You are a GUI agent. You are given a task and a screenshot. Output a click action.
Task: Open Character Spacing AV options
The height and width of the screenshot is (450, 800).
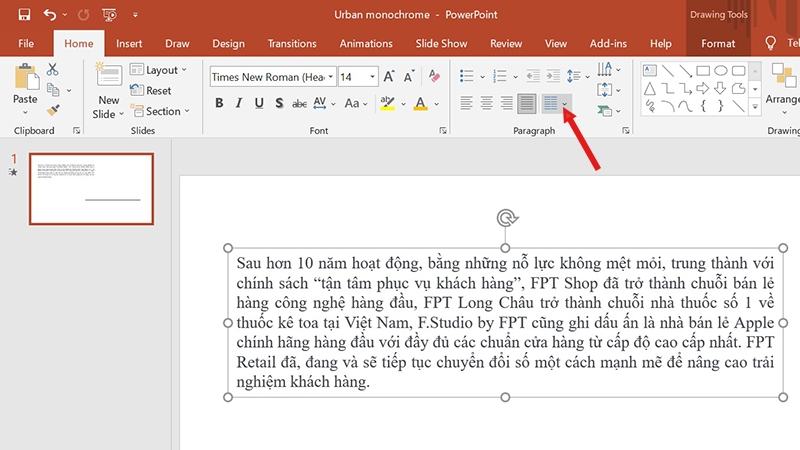[x=324, y=104]
